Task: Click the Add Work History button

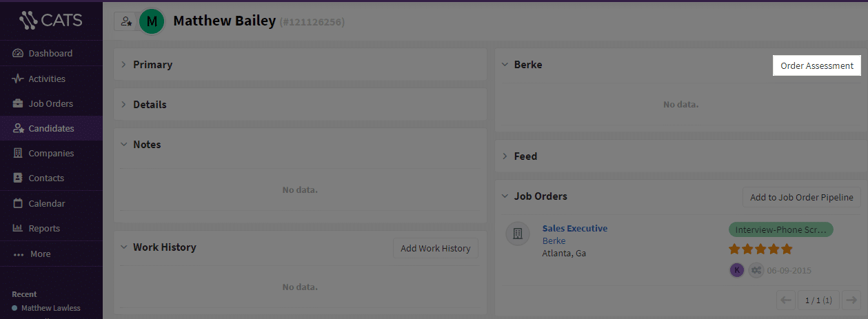Action: (x=436, y=248)
